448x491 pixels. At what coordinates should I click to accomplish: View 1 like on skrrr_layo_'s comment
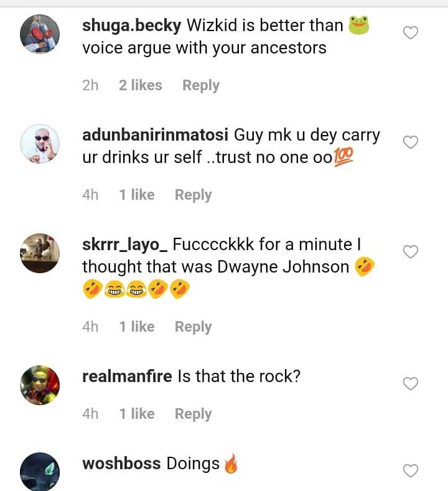(x=137, y=327)
